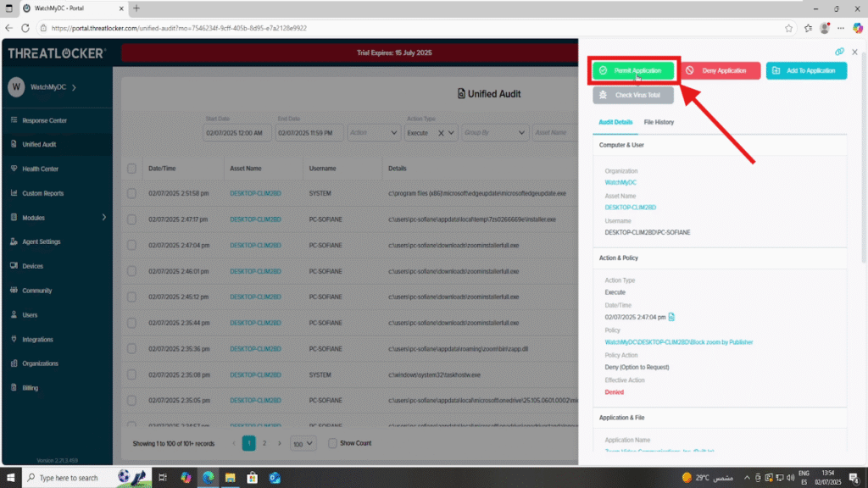Add this page to browser favorites
868x488 pixels.
pos(789,28)
